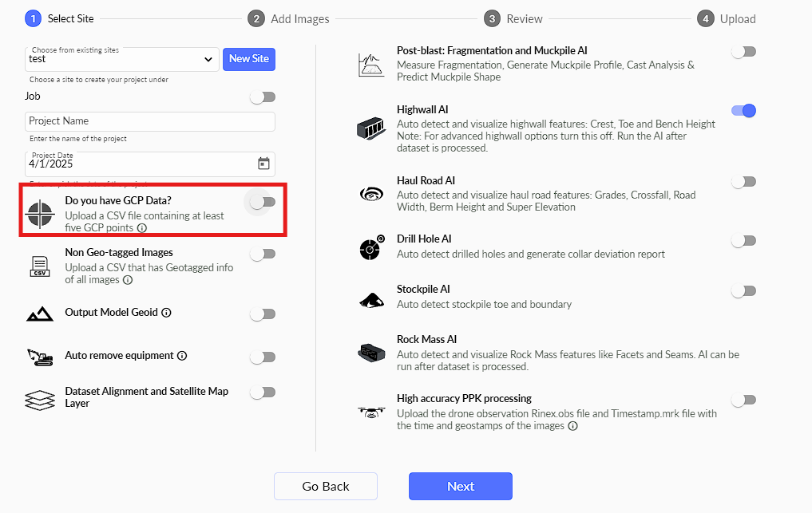Screen dimensions: 812x513
Task: Click the Go Back button
Action: pos(326,487)
